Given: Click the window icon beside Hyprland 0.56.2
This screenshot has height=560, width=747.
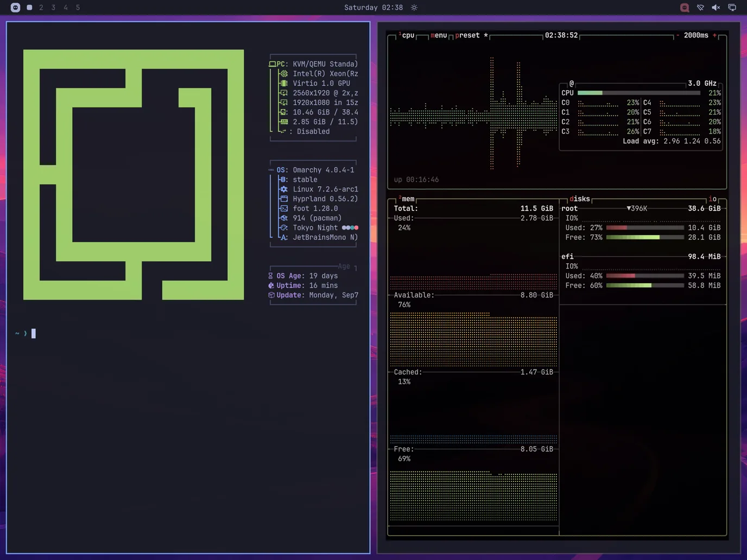Looking at the screenshot, I should click(x=284, y=199).
